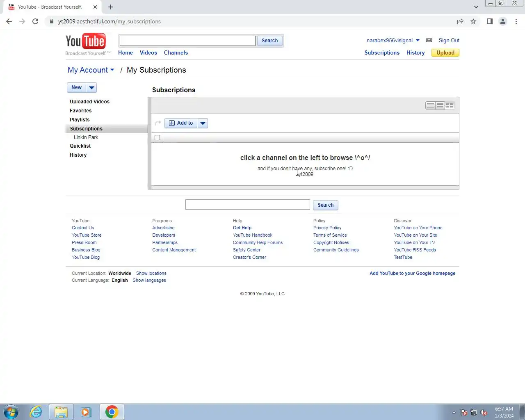Bookmark this page with star icon

point(473,21)
